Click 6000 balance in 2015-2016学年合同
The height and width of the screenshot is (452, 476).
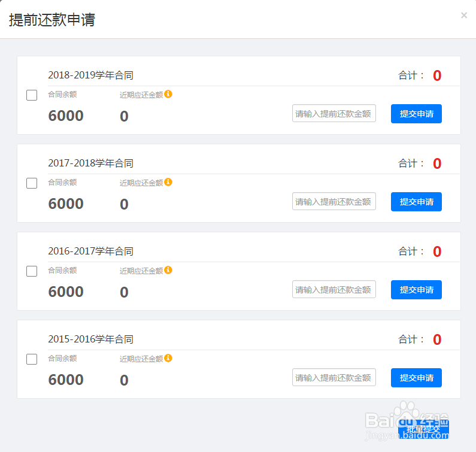66,380
